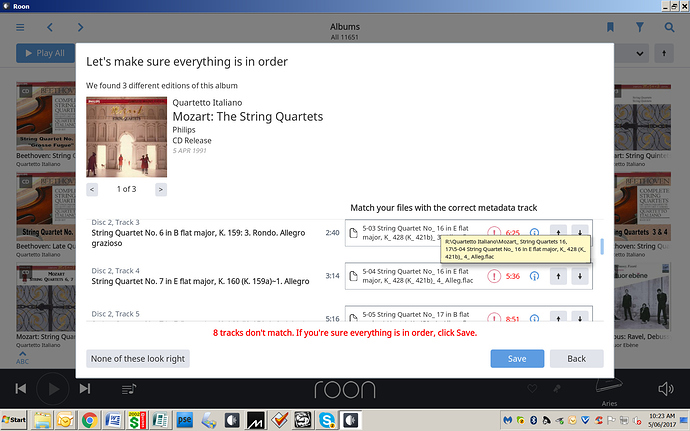
Task: Save the track matching
Action: pyautogui.click(x=517, y=359)
